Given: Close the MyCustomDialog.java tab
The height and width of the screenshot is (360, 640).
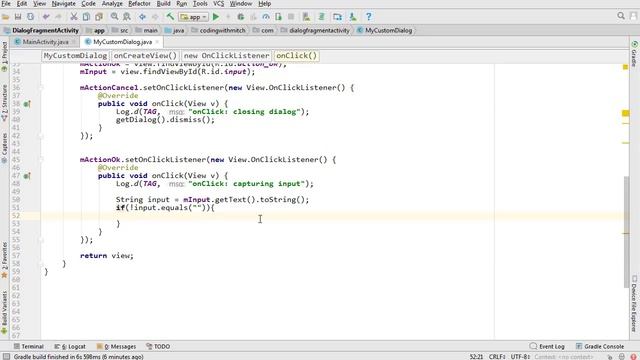Looking at the screenshot, I should pos(157,42).
